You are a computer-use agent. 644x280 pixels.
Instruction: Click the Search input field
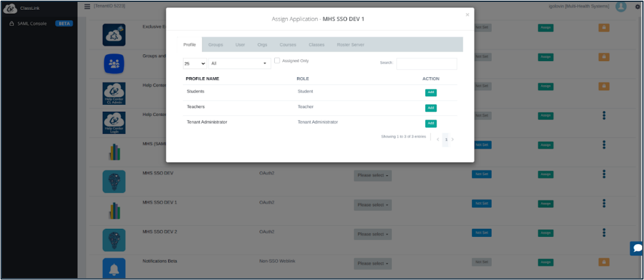(x=426, y=64)
